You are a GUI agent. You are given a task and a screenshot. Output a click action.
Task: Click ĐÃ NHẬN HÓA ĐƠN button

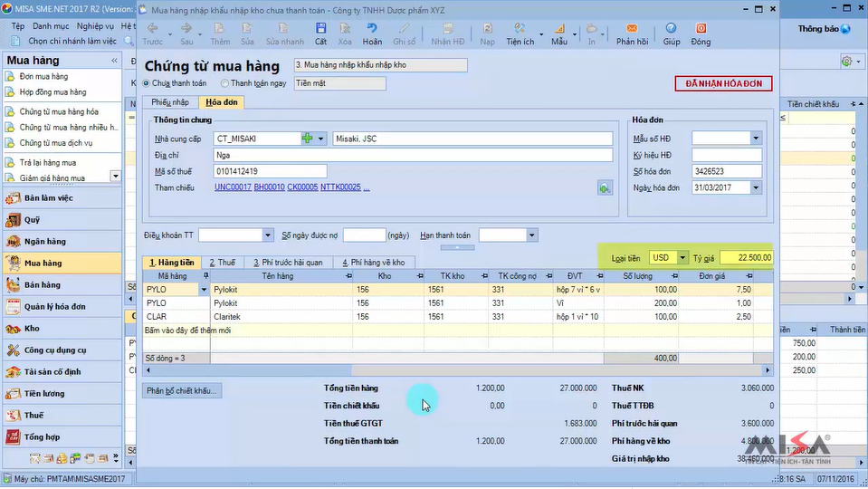(x=723, y=83)
